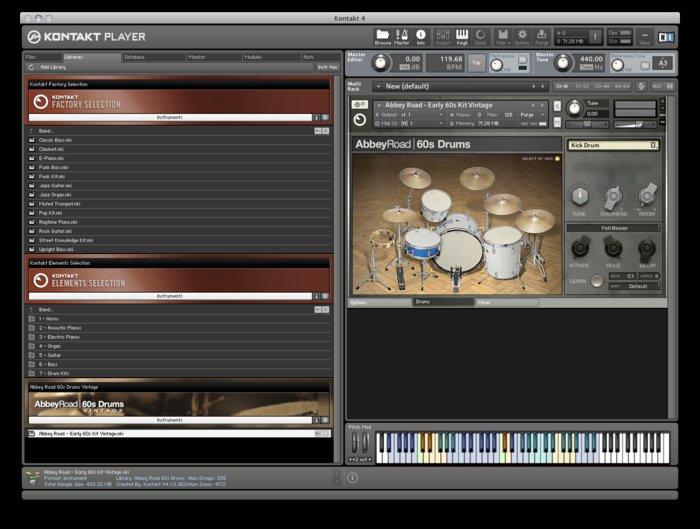Viewport: 700px width, 529px height.
Task: Click the multi rack minimize-all icon
Action: click(670, 86)
